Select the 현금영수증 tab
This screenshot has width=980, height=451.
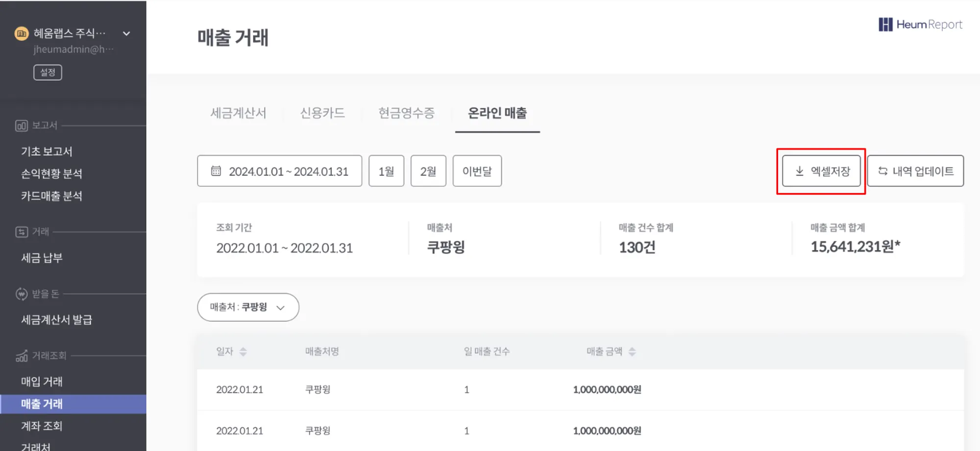[x=406, y=113]
